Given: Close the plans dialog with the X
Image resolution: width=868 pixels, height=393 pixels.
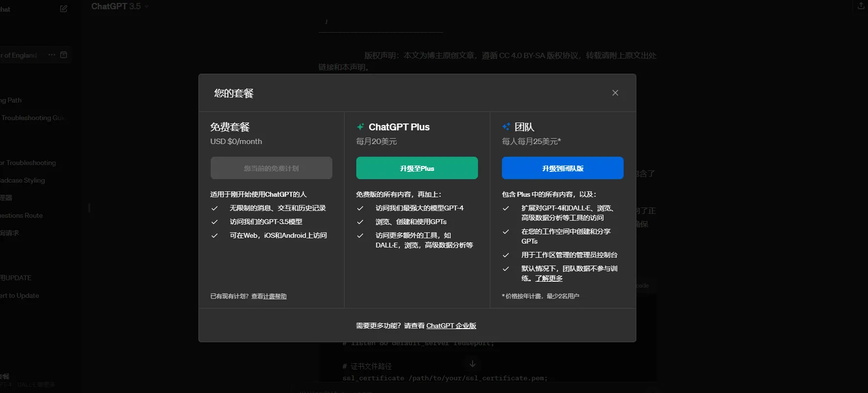Looking at the screenshot, I should pos(615,93).
